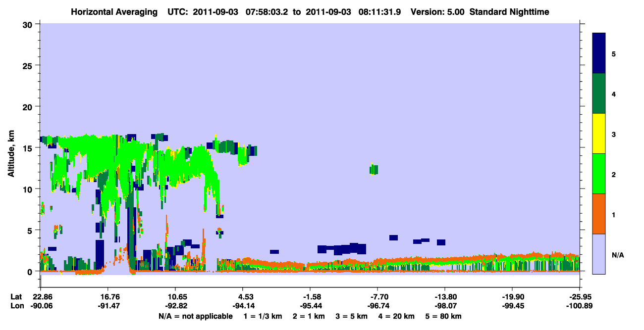
Task: Click the Standard Nighttime label
Action: 509,12
